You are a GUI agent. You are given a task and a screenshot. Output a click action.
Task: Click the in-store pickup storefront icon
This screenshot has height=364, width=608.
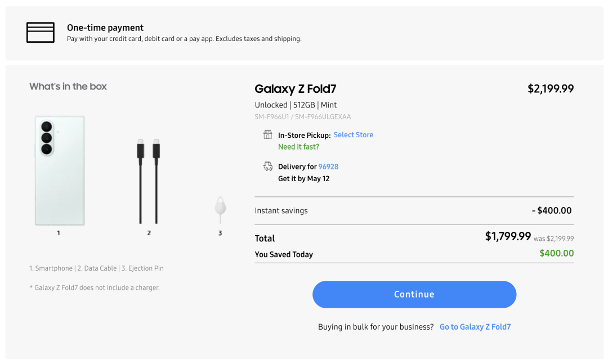(x=267, y=134)
